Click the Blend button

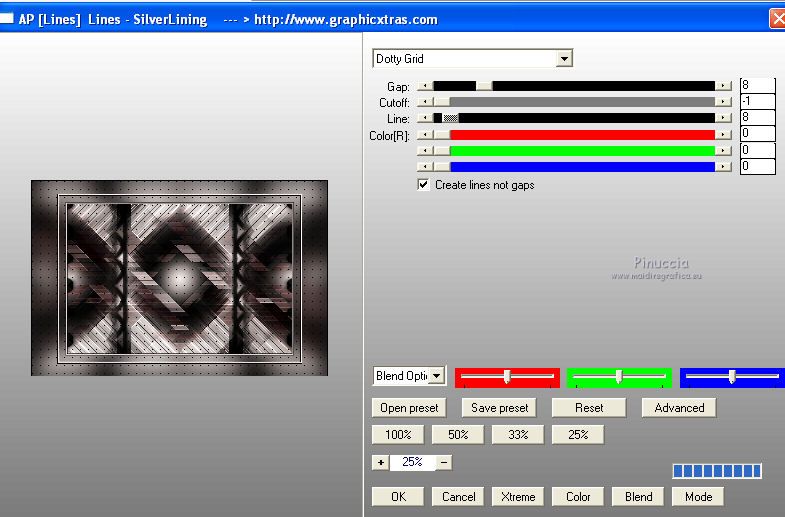(x=638, y=496)
